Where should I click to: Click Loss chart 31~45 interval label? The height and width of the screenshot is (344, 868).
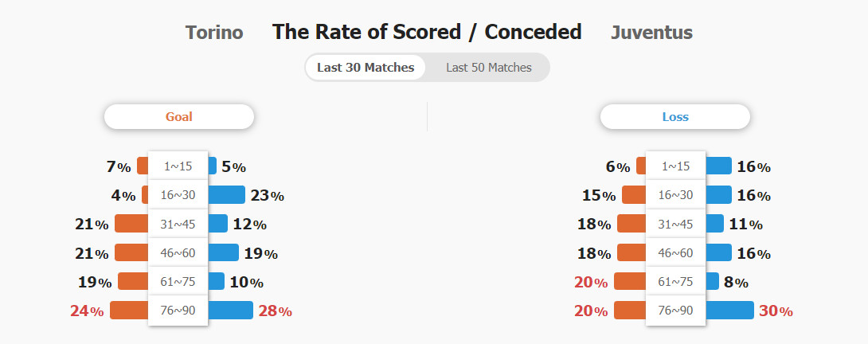[675, 224]
